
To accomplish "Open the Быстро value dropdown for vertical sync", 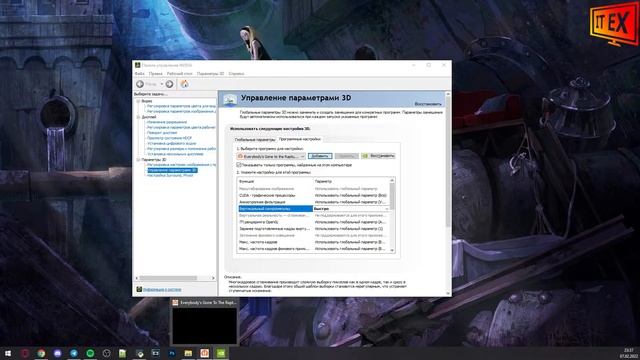I will (x=387, y=209).
